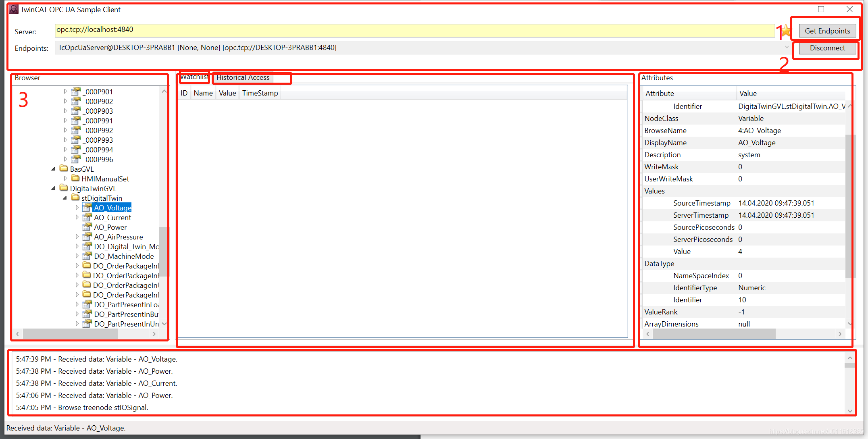Click the AO_Power variable icon
This screenshot has width=868, height=439.
point(87,227)
